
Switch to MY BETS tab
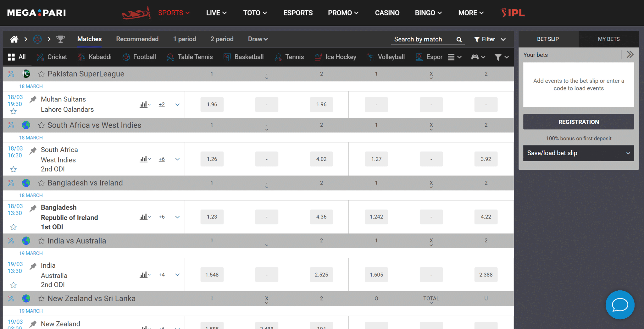[x=609, y=39]
